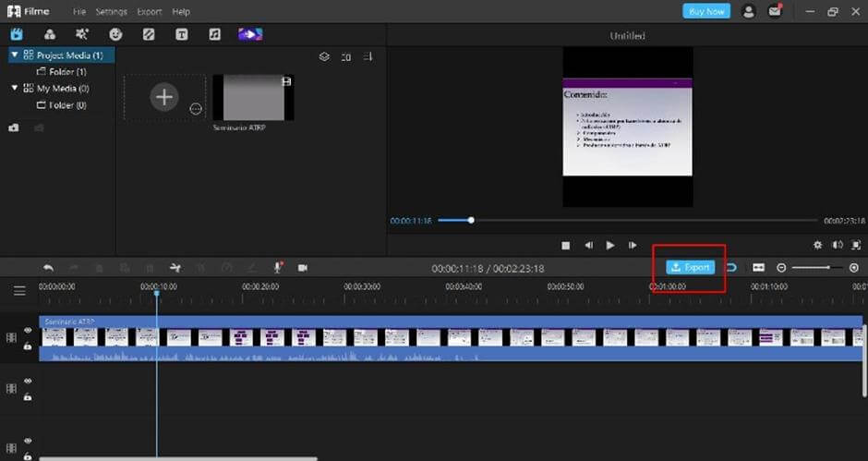Toggle visibility of the second timeline track
Viewport: 868px width, 461px height.
click(28, 382)
